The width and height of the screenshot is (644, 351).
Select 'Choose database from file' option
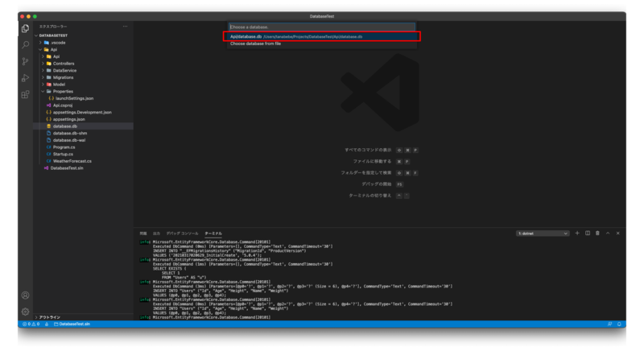point(321,43)
